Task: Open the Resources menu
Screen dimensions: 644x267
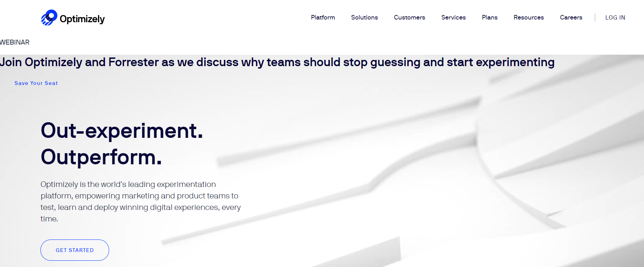Action: pyautogui.click(x=529, y=17)
